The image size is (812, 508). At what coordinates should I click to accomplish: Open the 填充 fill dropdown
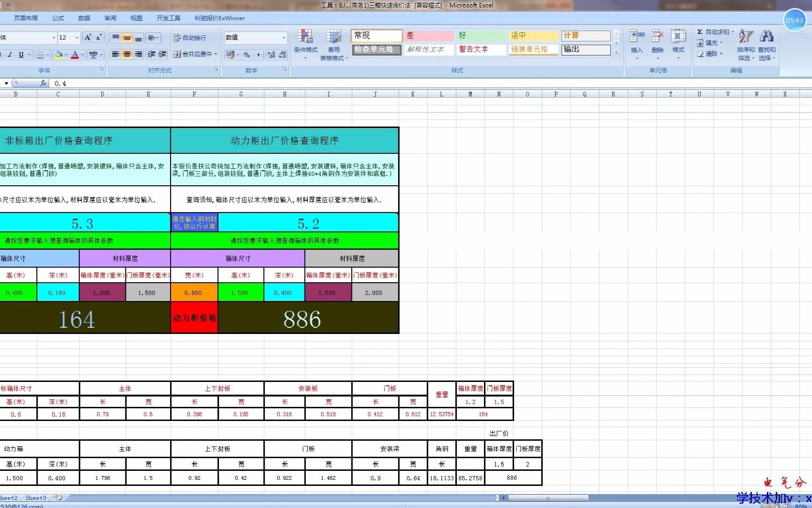pyautogui.click(x=710, y=43)
